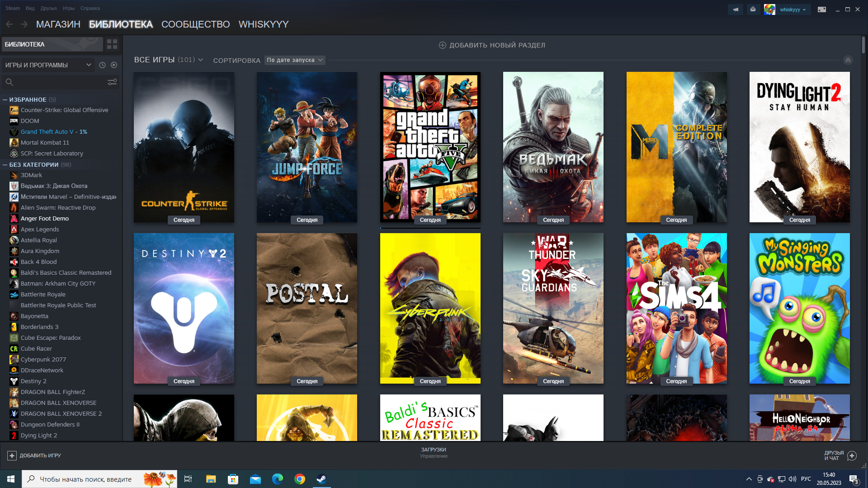868x488 pixels.
Task: Open Jump Force game cover
Action: coord(307,147)
